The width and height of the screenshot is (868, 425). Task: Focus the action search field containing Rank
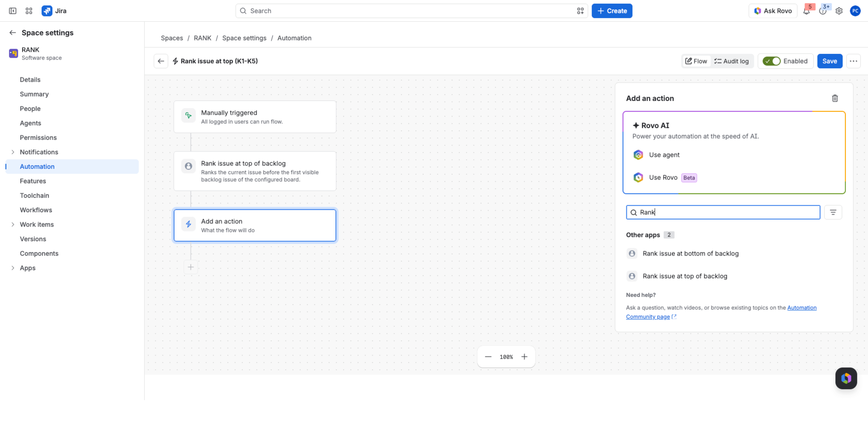pyautogui.click(x=723, y=212)
